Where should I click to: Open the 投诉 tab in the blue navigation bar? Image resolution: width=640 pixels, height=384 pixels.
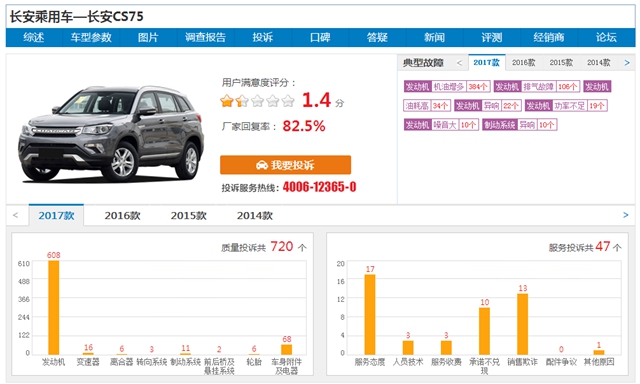point(262,38)
